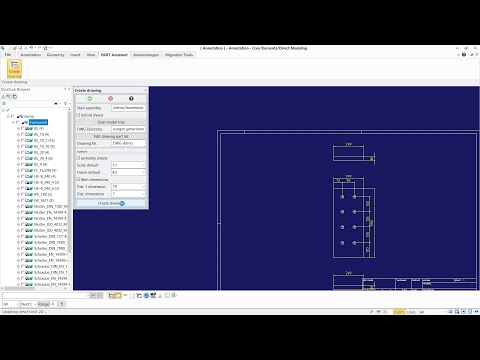Click the Start assembly input field
The width and height of the screenshot is (480, 360).
(x=128, y=108)
